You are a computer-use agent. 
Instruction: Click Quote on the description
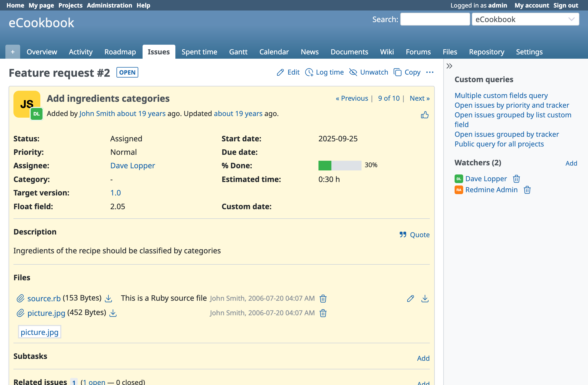point(414,235)
